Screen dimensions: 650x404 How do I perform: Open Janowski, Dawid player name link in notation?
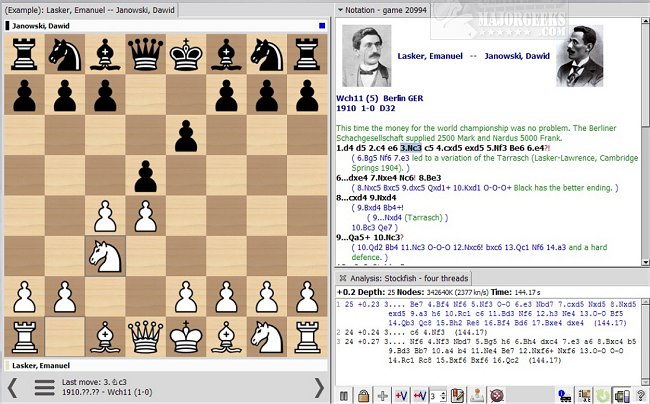click(517, 56)
